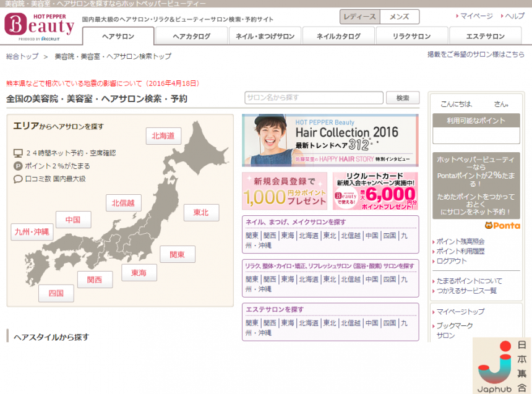Open the ヘアカタログ tab

pos(191,36)
